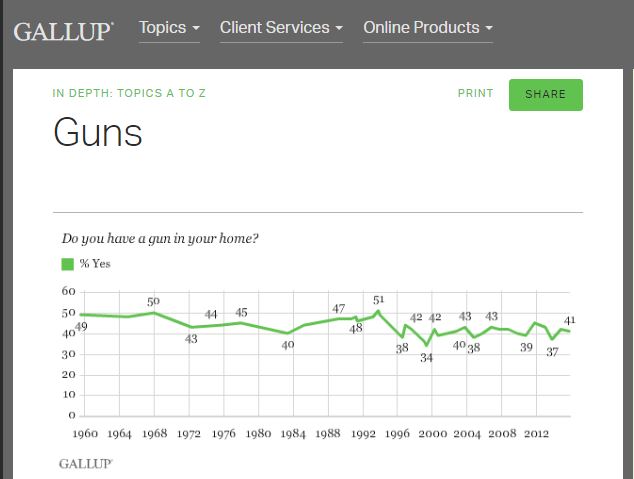Click the 47 data label near 1988

coord(338,309)
